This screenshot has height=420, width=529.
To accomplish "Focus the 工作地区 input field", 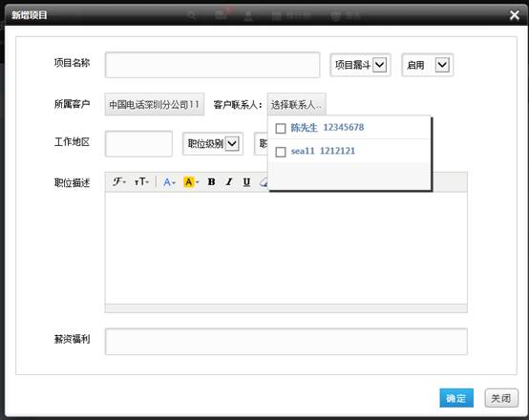I will tap(138, 144).
